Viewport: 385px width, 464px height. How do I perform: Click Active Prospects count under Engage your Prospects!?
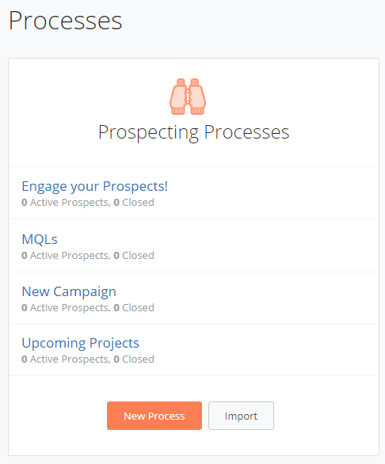(x=66, y=202)
